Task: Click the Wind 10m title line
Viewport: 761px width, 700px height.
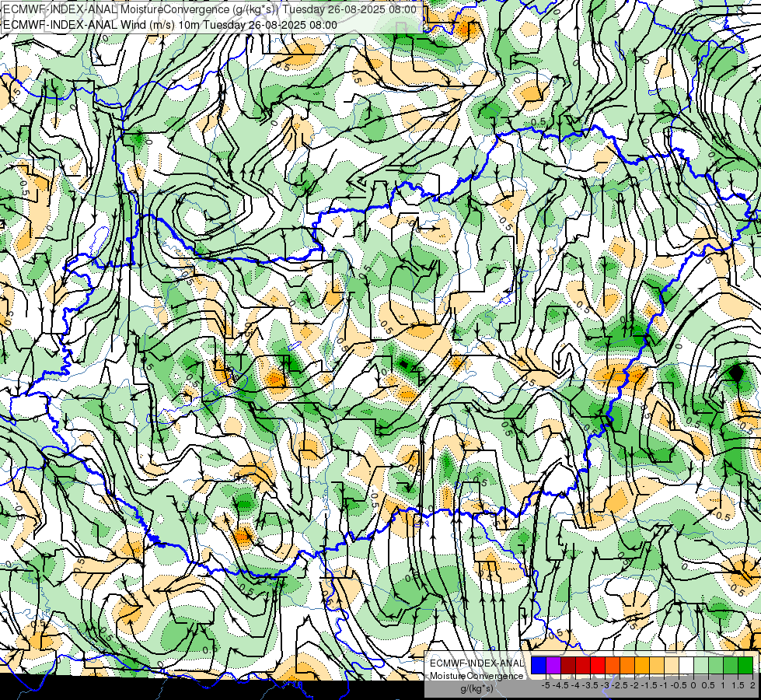Action: coord(170,24)
